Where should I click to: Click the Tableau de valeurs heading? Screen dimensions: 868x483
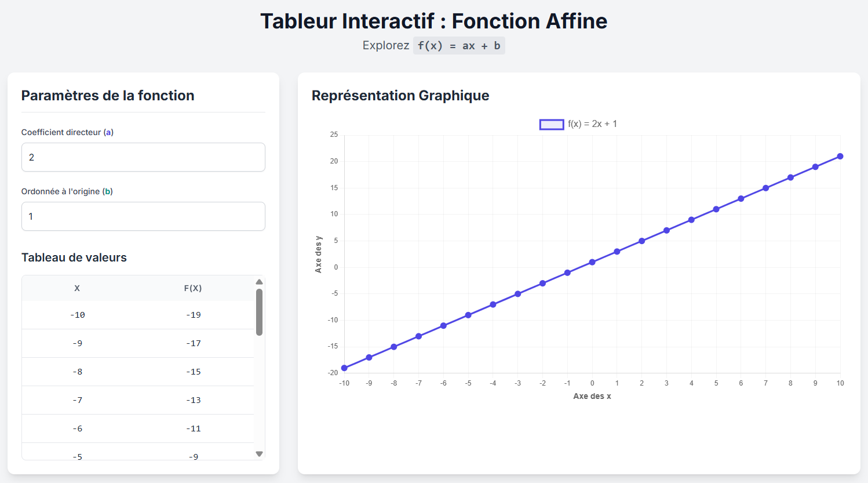click(x=74, y=257)
